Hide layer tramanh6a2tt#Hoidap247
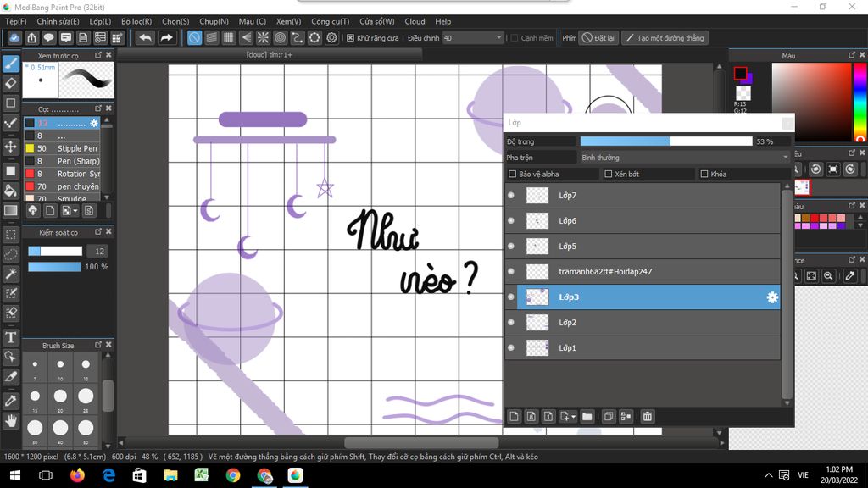This screenshot has width=868, height=488. tap(511, 272)
